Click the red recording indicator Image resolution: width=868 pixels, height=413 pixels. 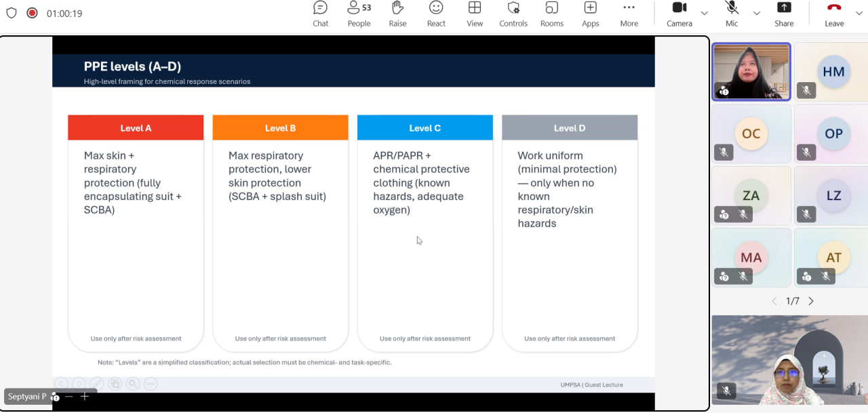32,13
